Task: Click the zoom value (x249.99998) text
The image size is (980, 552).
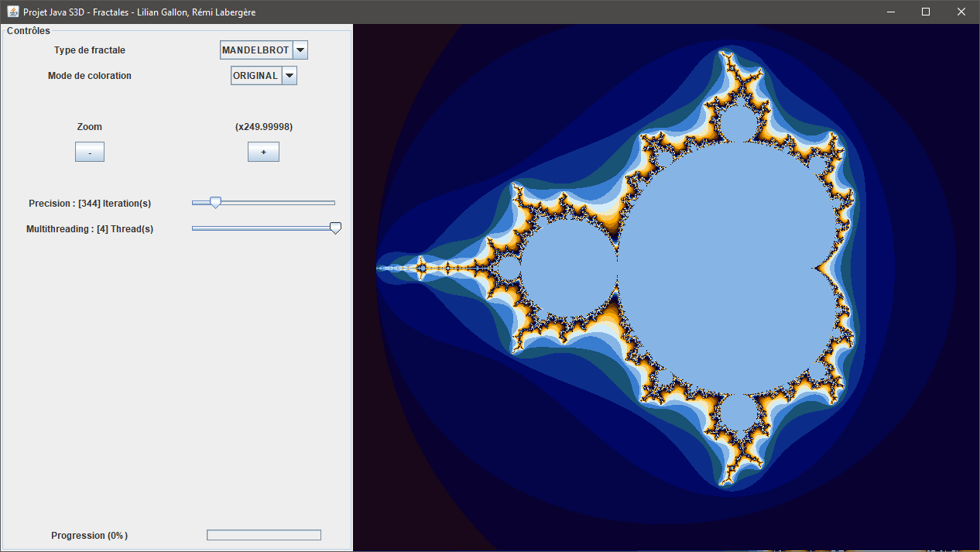Action: pyautogui.click(x=264, y=127)
